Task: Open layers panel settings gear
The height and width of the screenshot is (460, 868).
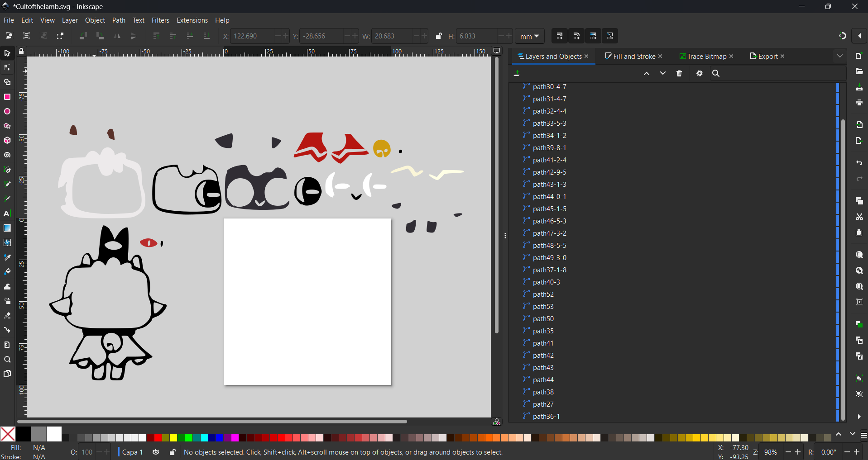Action: [x=700, y=73]
